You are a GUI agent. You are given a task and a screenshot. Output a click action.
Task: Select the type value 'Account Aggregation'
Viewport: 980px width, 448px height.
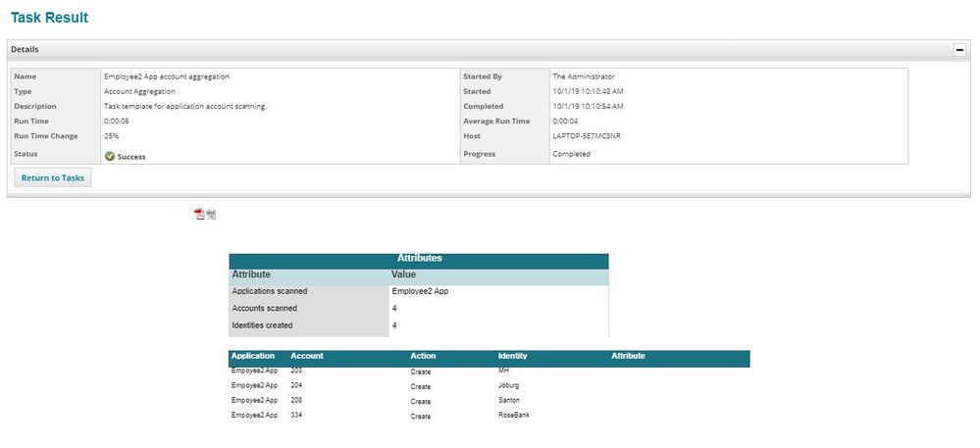coord(139,91)
